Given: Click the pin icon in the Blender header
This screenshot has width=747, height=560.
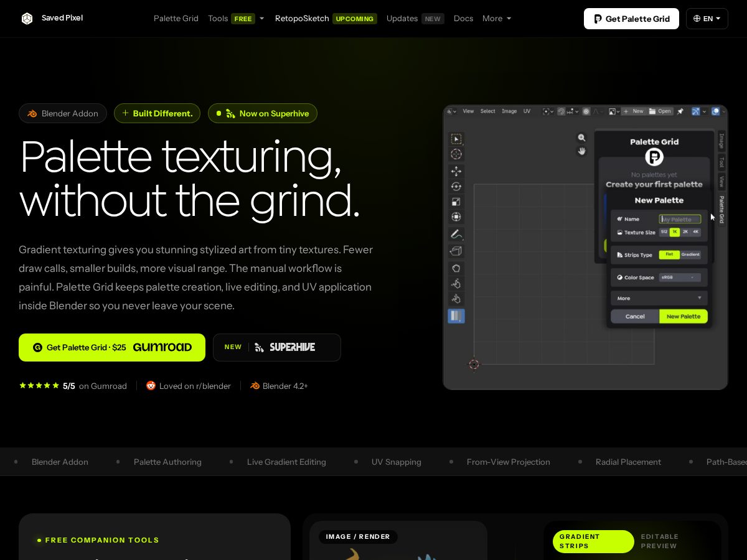Looking at the screenshot, I should pos(679,111).
